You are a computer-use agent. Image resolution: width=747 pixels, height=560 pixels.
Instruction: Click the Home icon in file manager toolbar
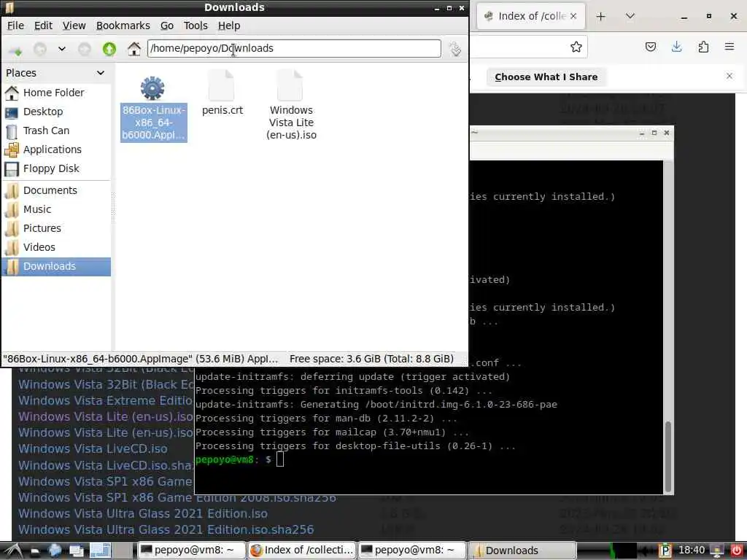point(134,49)
